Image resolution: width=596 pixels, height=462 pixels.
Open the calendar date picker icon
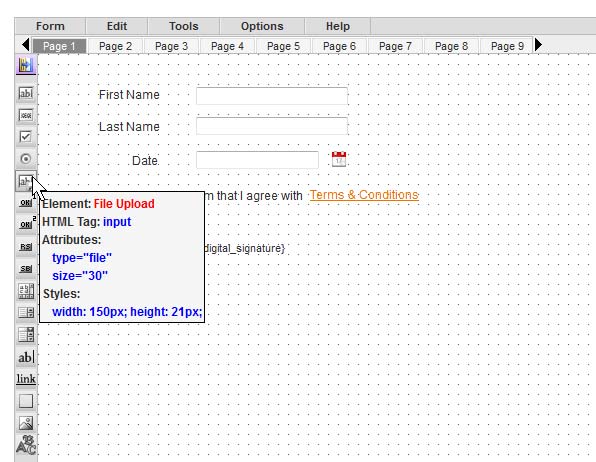pos(339,159)
